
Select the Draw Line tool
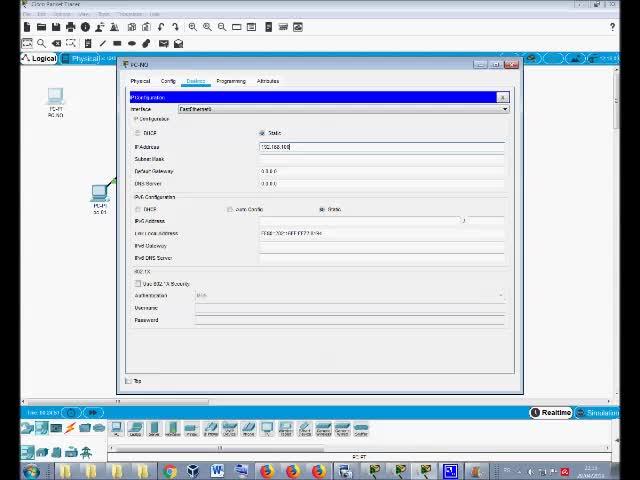pyautogui.click(x=102, y=43)
